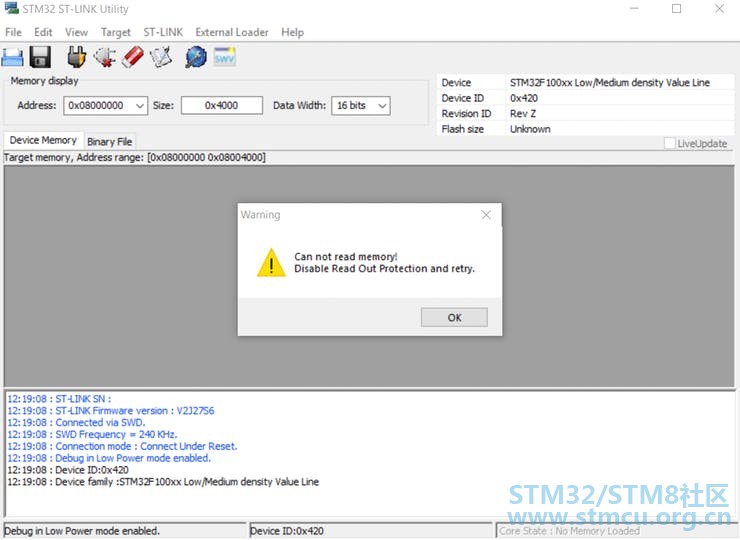This screenshot has width=740, height=540.
Task: Click the Device value STM32F100xx text
Action: tap(610, 82)
